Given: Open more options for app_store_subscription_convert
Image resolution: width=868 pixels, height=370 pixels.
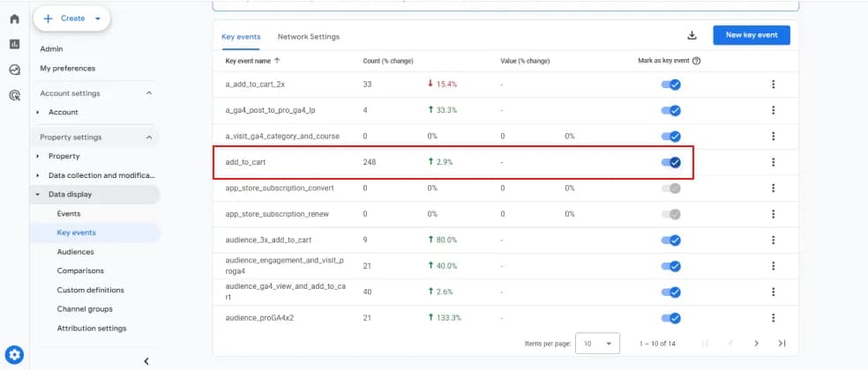Looking at the screenshot, I should 773,188.
